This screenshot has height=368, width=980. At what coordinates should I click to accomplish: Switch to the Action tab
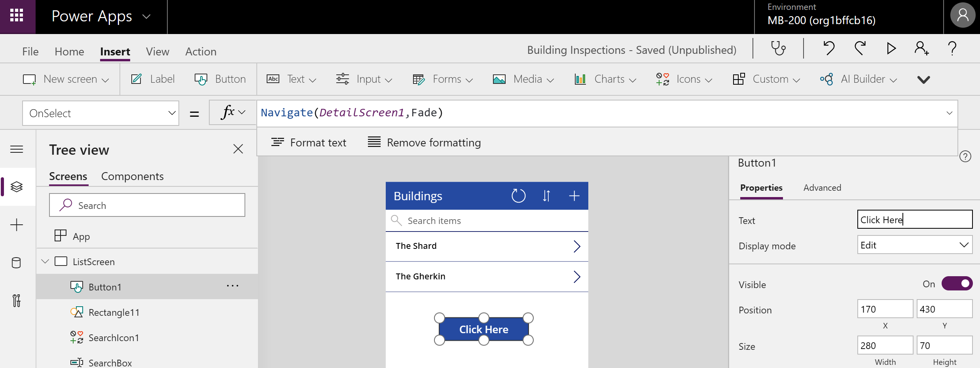[201, 51]
